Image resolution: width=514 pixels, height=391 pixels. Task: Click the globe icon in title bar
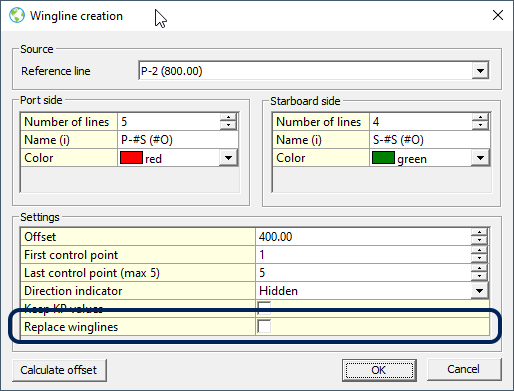[x=17, y=15]
